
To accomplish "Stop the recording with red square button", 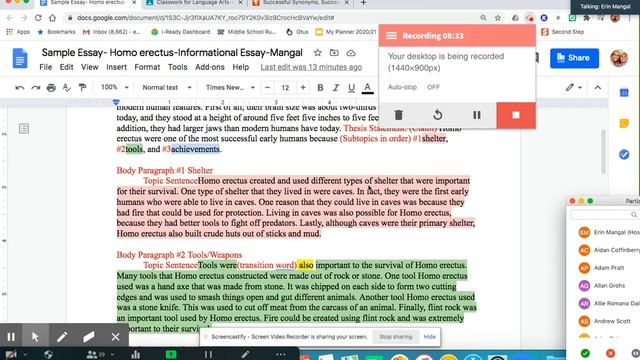I will click(x=516, y=115).
